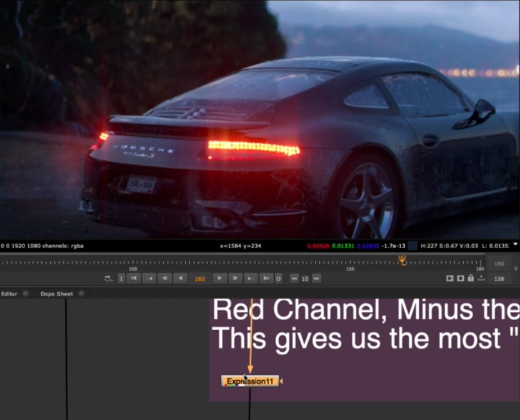Click the frame range end field showing 180
Image resolution: width=520 pixels, height=420 pixels.
coord(499,264)
